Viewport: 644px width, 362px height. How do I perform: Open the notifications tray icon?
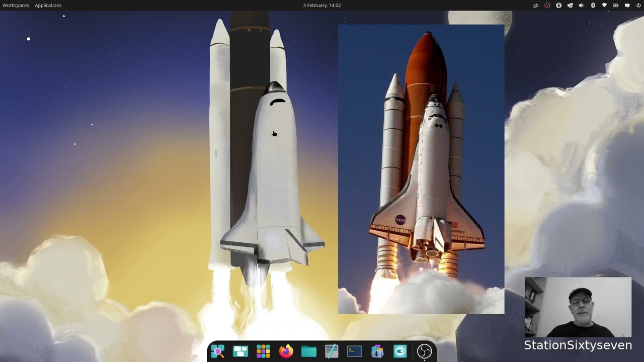[627, 5]
